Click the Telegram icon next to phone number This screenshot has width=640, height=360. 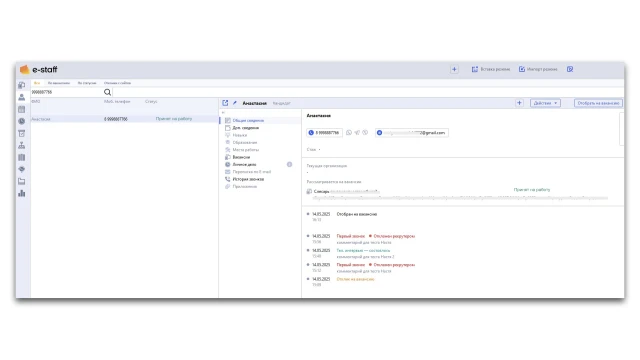[357, 133]
